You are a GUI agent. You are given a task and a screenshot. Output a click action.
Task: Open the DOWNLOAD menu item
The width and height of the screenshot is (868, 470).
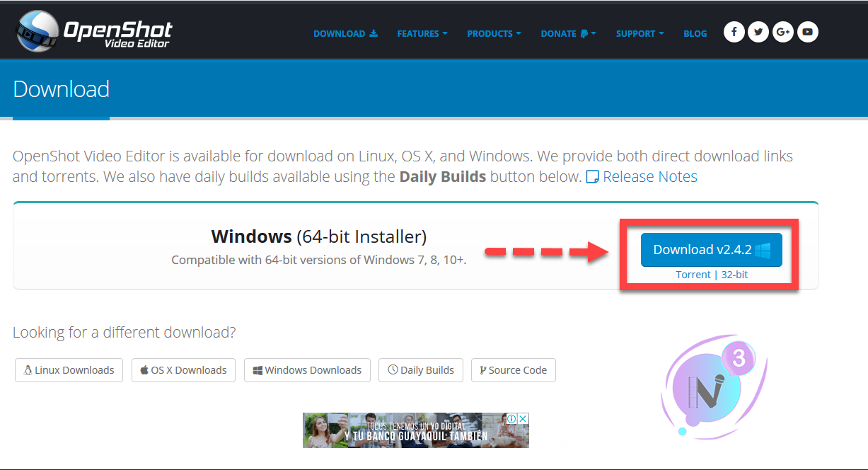346,33
